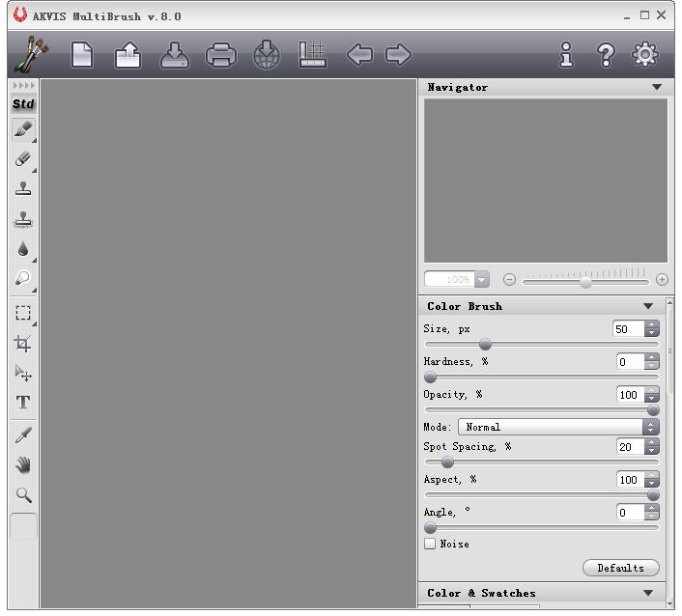Click the Navigator zoom slider
This screenshot has height=616, width=682.
585,282
